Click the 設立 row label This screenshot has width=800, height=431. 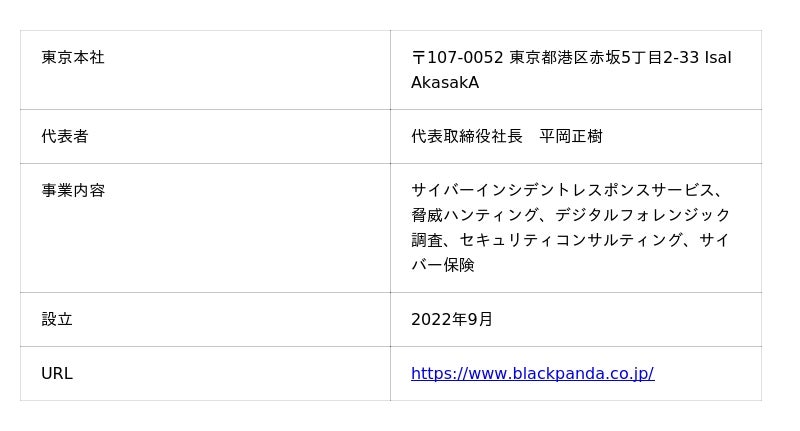point(57,319)
